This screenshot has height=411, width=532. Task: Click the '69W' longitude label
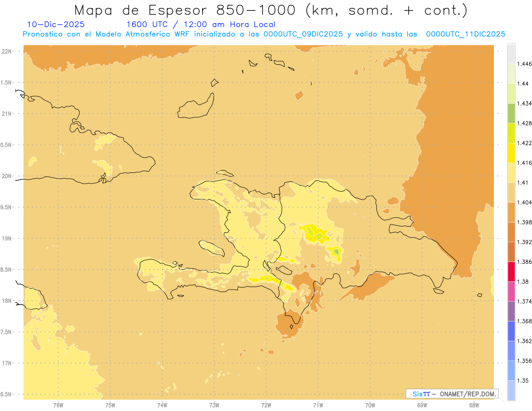click(422, 406)
